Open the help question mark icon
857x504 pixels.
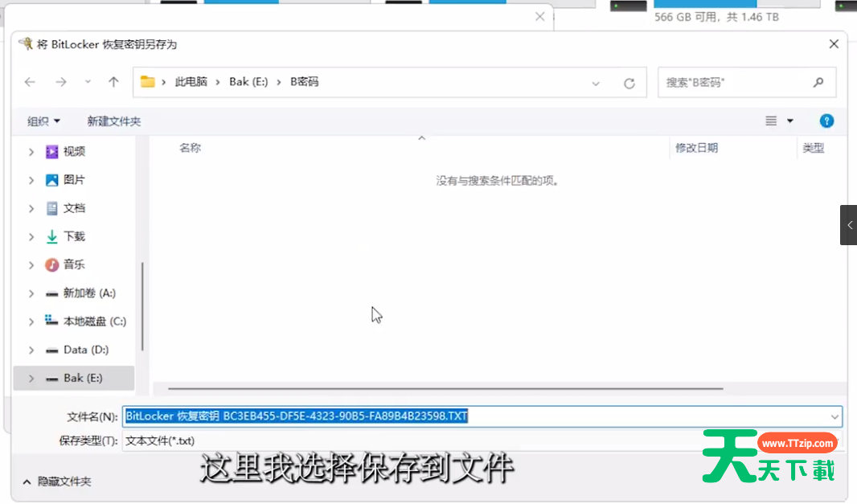826,121
